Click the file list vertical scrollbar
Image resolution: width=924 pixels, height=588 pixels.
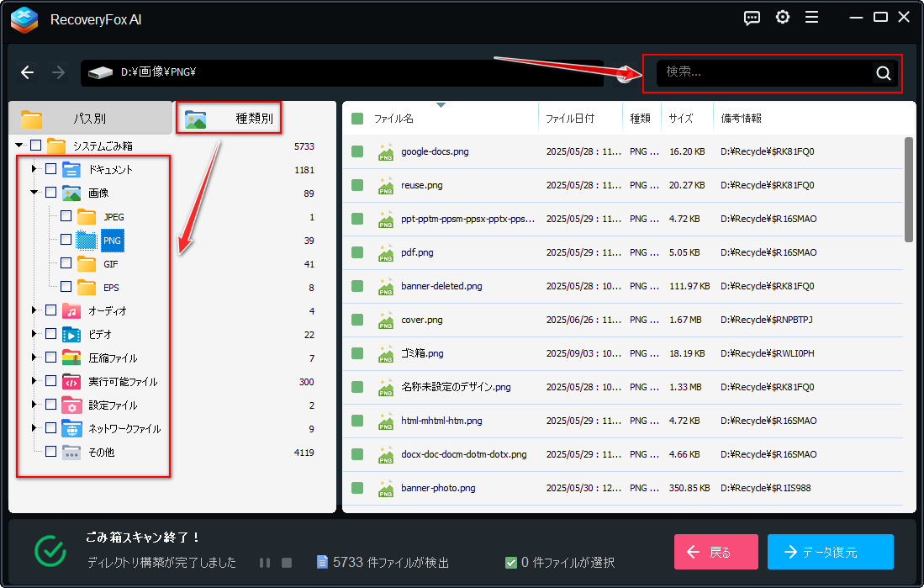[908, 189]
